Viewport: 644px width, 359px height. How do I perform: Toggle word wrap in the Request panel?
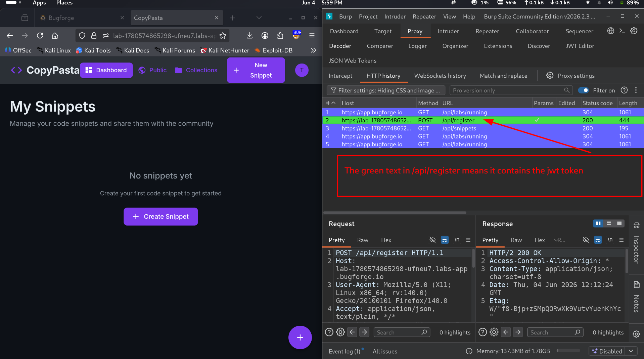(445, 240)
